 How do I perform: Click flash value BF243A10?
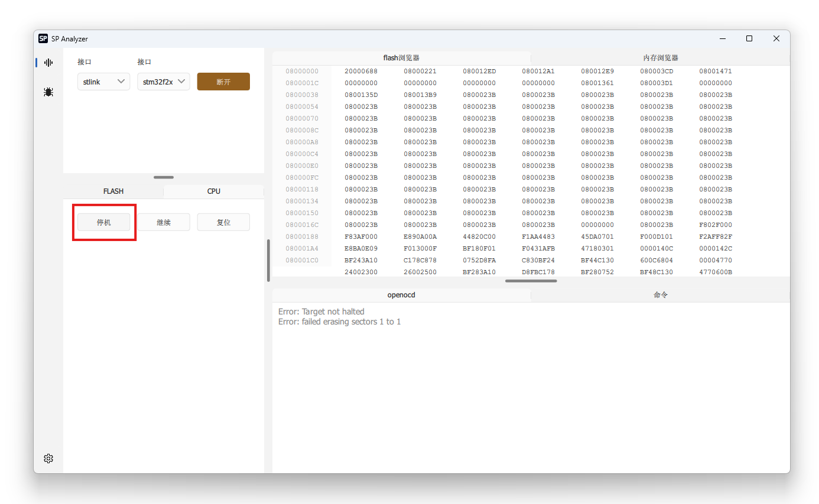(361, 260)
